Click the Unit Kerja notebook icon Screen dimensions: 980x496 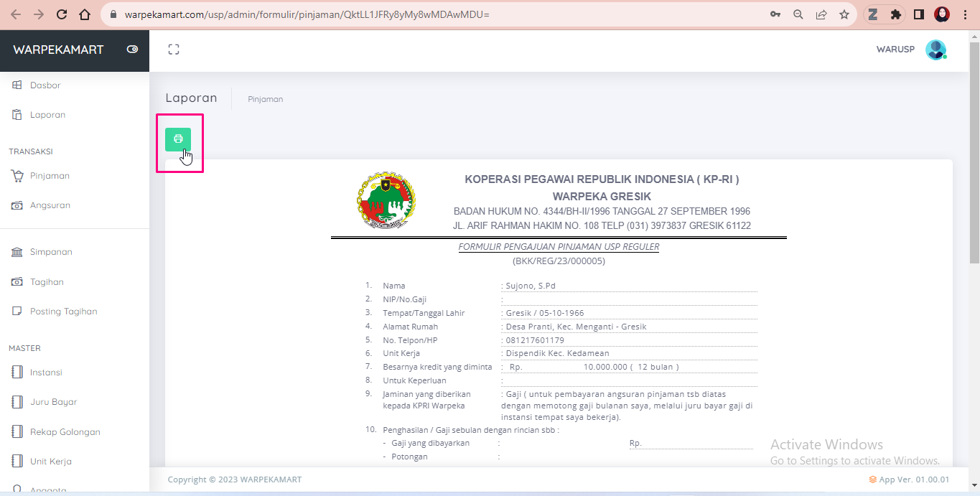tap(17, 462)
